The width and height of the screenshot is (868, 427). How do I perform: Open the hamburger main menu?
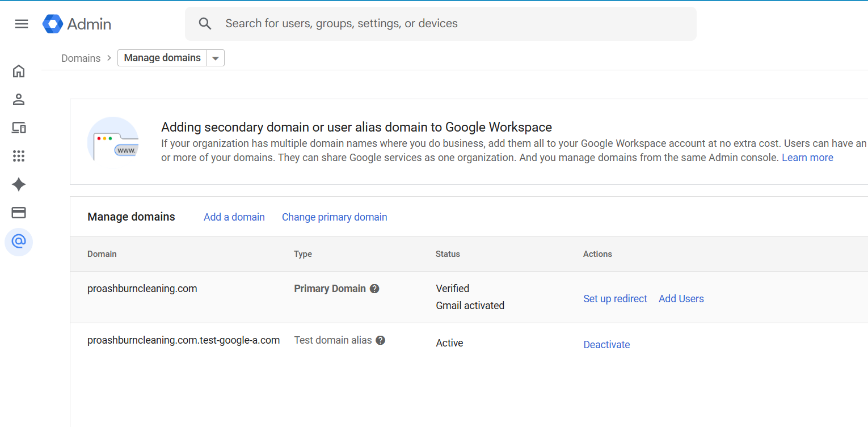pyautogui.click(x=22, y=24)
